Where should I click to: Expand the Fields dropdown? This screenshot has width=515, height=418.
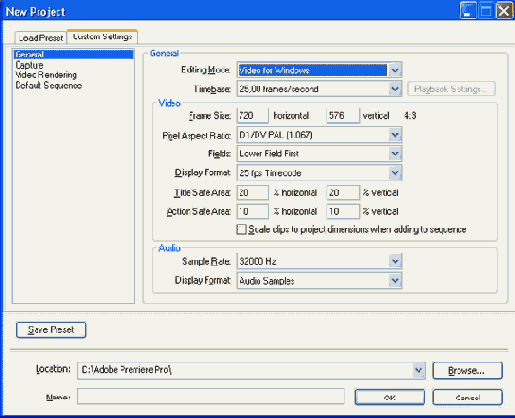(395, 154)
